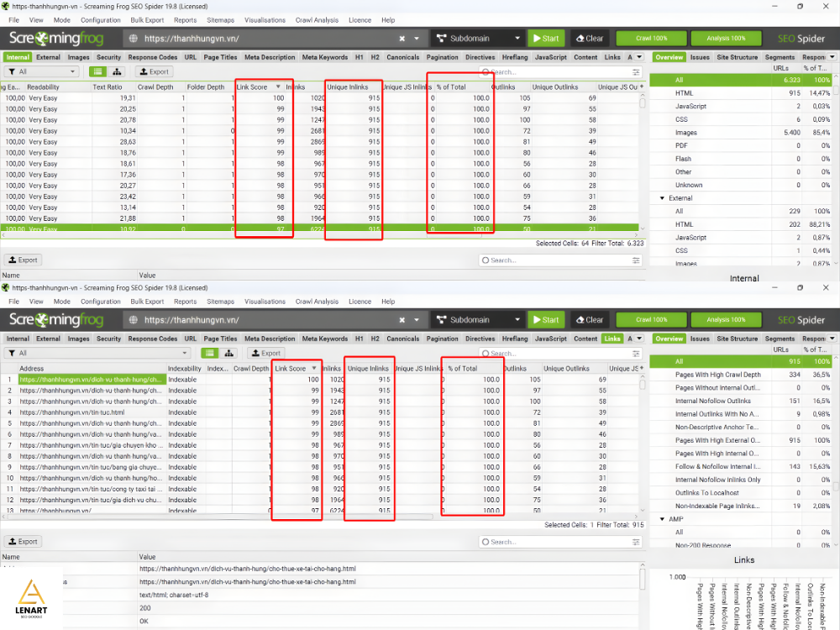
Task: Click the frog icon in the window title bar
Action: tap(6, 4)
